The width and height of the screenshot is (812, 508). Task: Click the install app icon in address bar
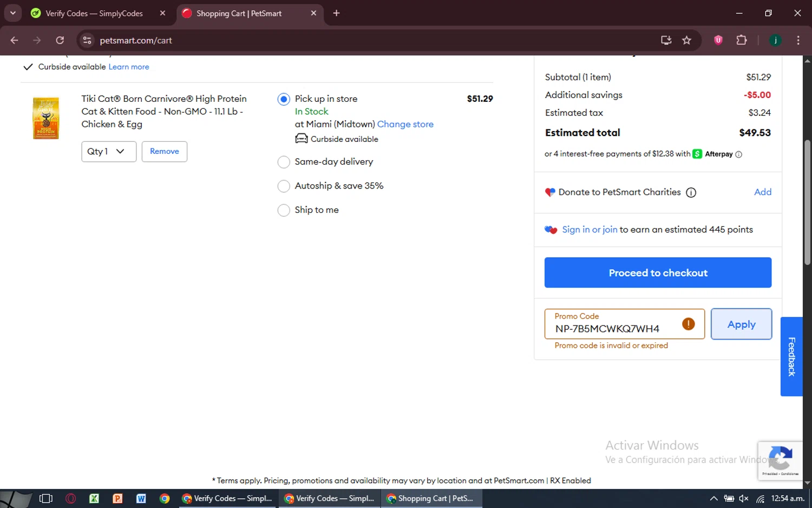(666, 40)
